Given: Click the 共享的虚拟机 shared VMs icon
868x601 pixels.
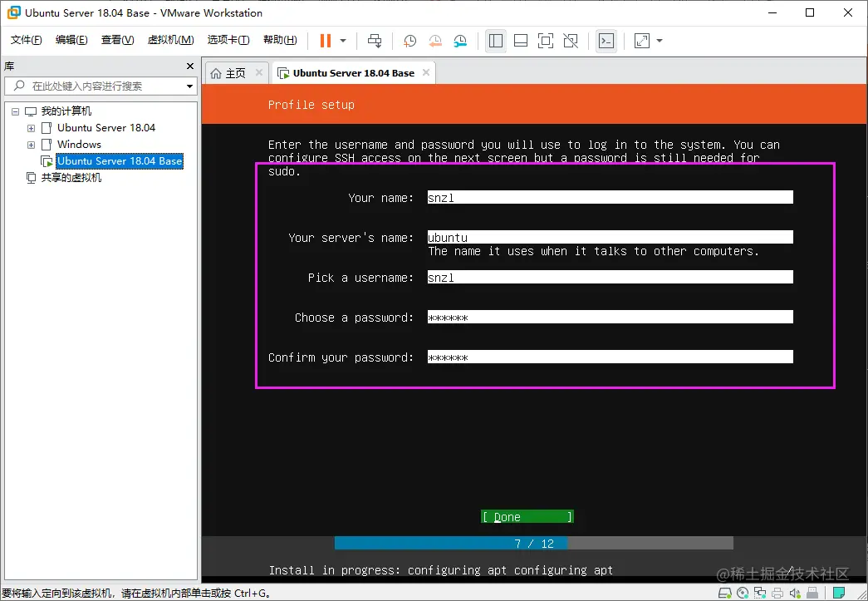Looking at the screenshot, I should pos(32,178).
